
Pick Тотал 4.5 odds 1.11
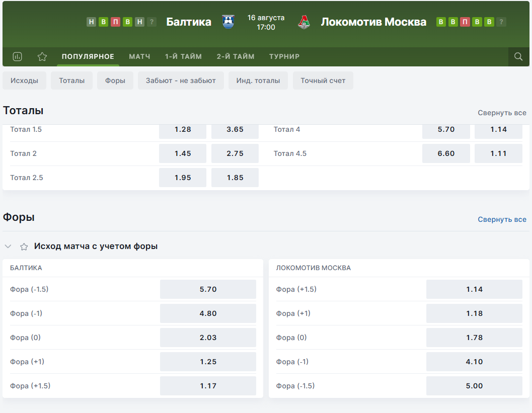498,153
